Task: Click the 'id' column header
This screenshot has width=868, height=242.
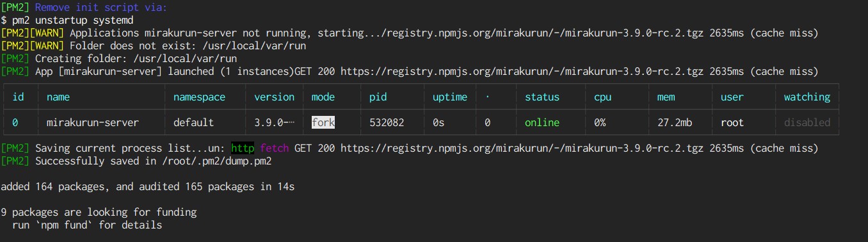Action: tap(18, 97)
